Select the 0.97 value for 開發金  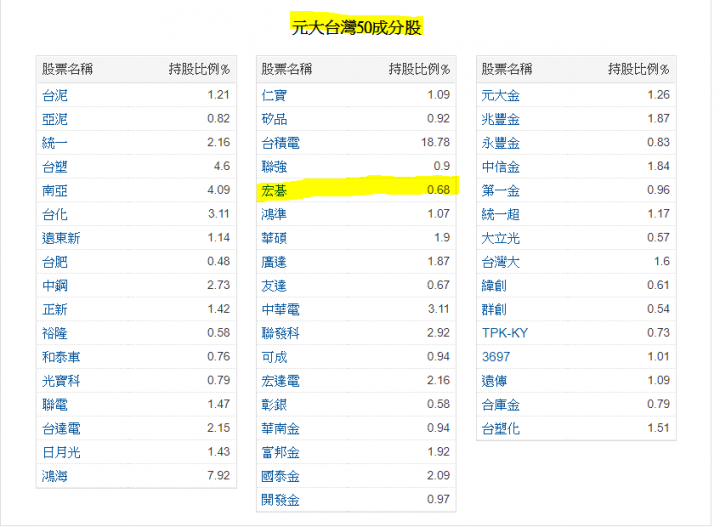click(439, 499)
